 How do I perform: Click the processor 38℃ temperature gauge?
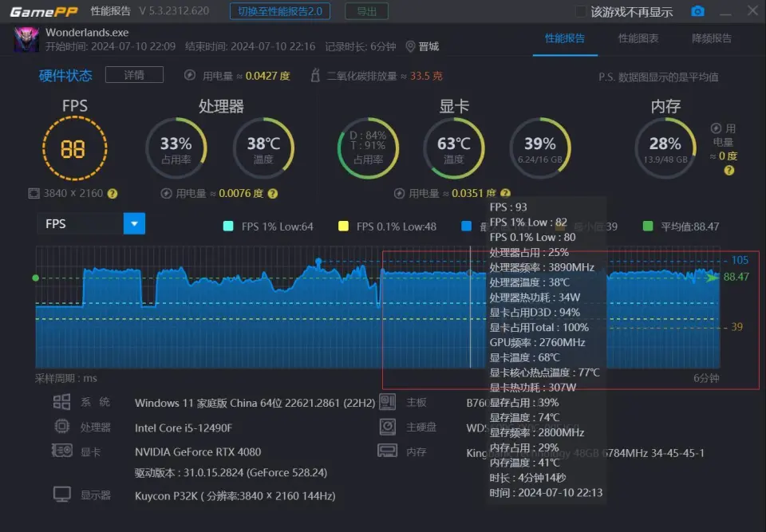point(263,148)
